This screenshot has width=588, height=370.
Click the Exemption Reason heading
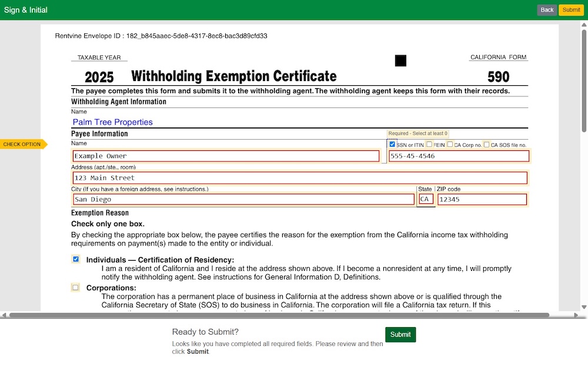100,213
